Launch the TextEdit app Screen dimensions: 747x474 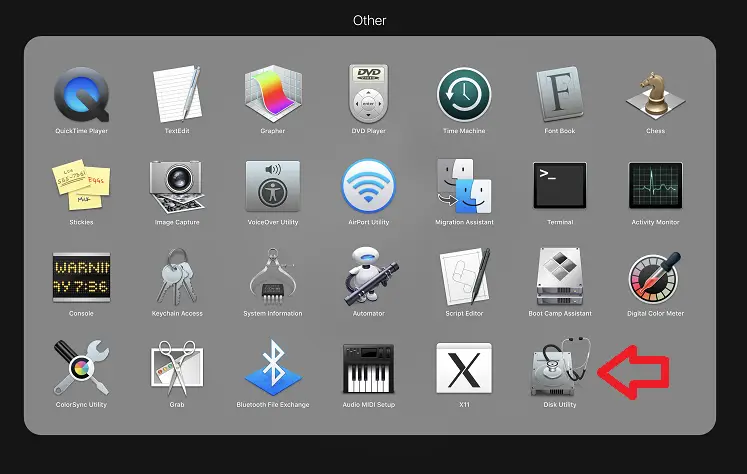click(177, 94)
